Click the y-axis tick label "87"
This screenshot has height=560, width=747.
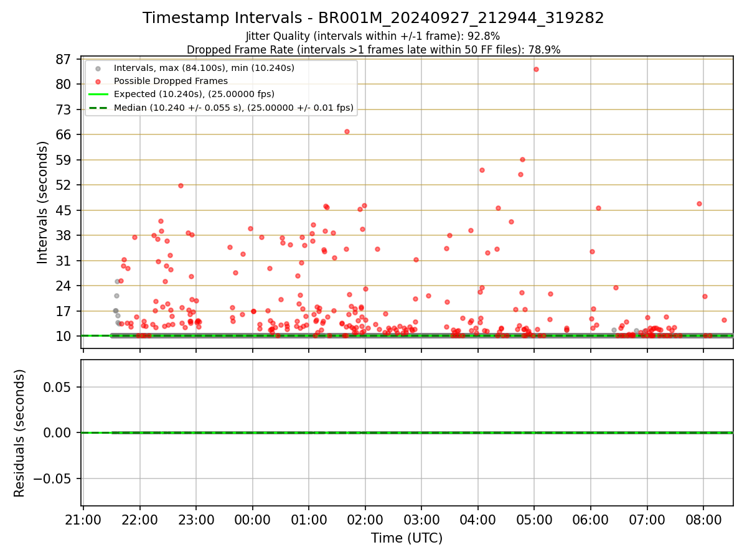point(64,59)
